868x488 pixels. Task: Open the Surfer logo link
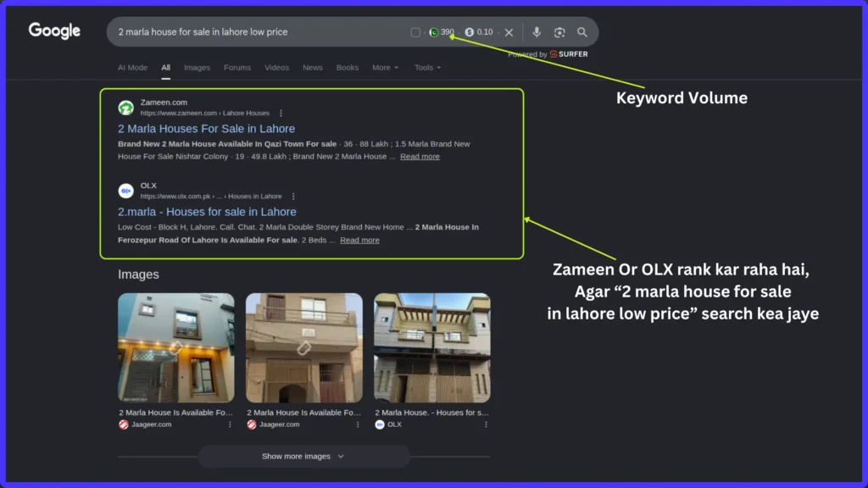pos(569,54)
